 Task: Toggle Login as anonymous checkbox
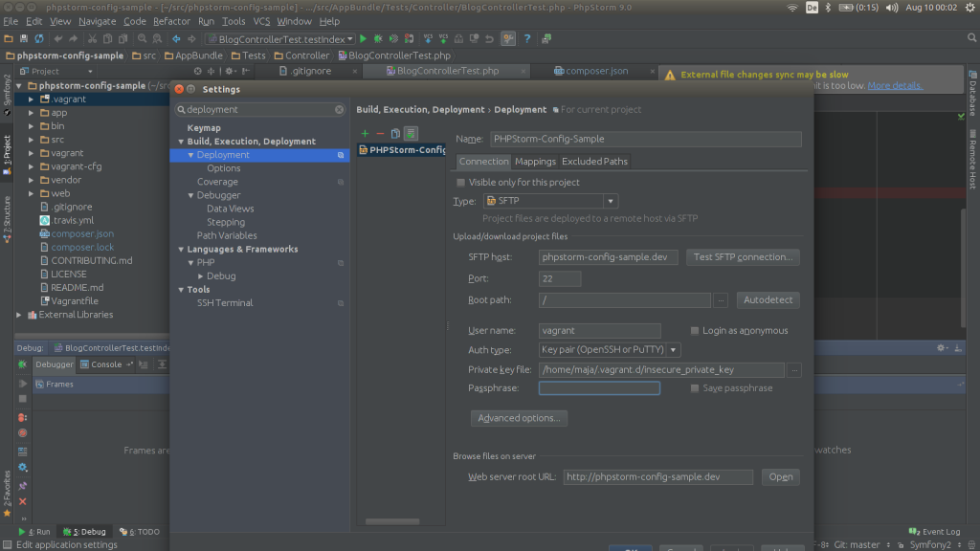pyautogui.click(x=695, y=330)
